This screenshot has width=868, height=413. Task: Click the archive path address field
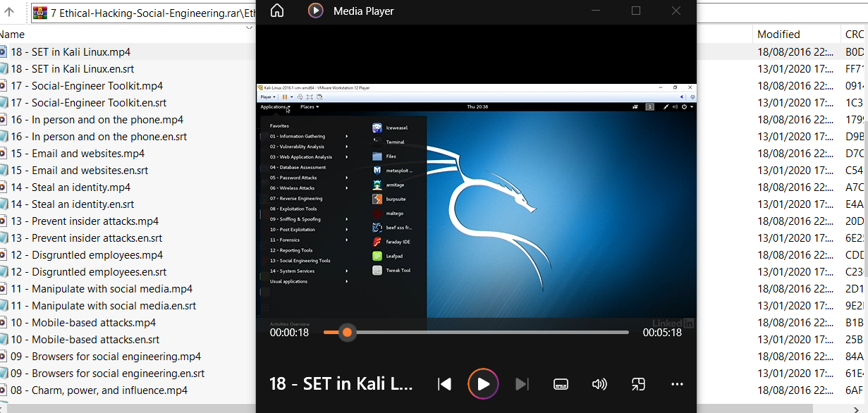(143, 12)
